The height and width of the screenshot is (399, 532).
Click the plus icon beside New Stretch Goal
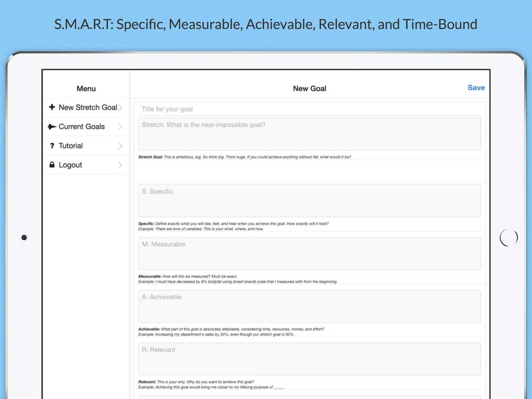coord(52,107)
